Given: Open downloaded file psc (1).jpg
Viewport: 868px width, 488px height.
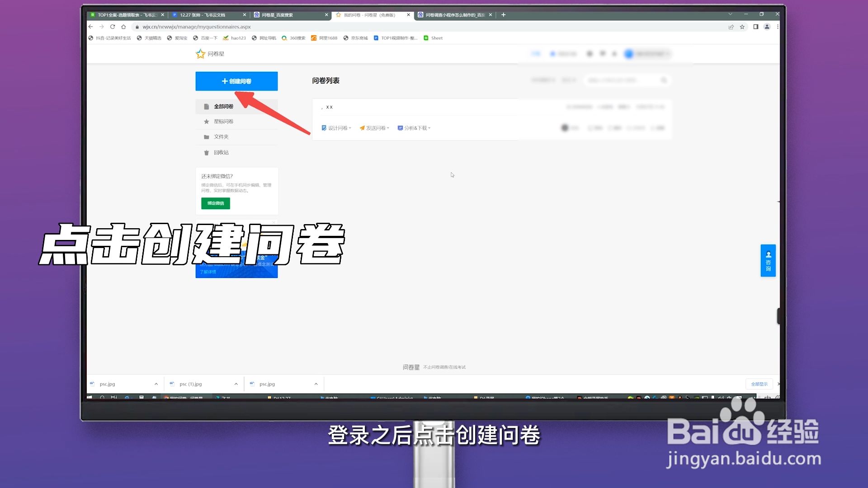Looking at the screenshot, I should click(191, 384).
